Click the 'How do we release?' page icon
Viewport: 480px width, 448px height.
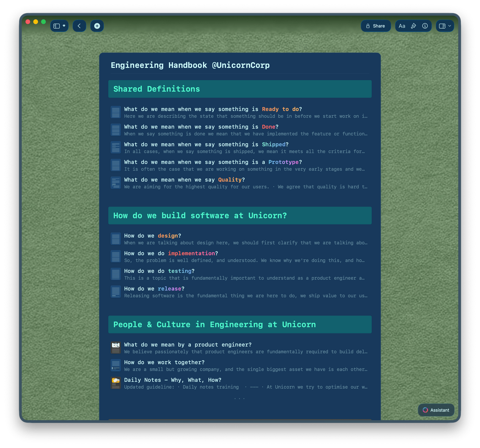point(116,292)
